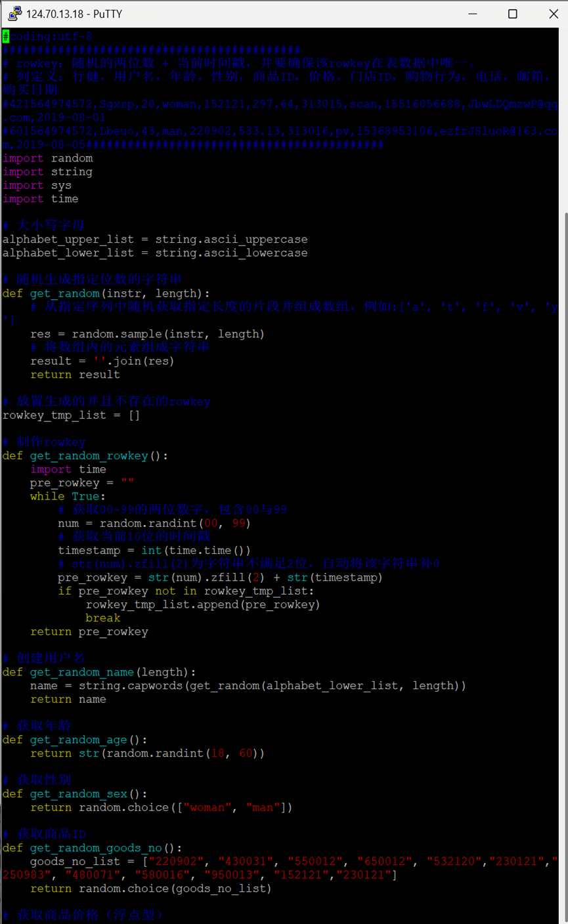Click the PuTTY icon in title bar
568x924 pixels.
(14, 14)
